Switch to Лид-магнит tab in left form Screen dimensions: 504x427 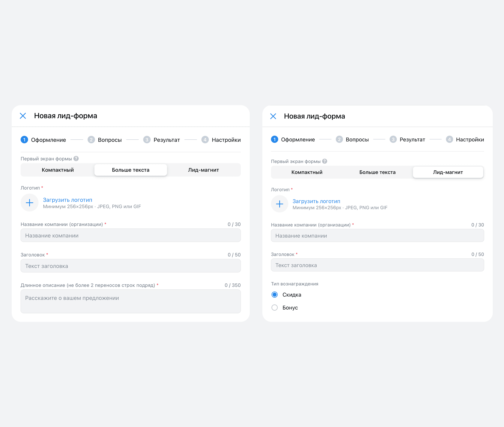pos(203,170)
